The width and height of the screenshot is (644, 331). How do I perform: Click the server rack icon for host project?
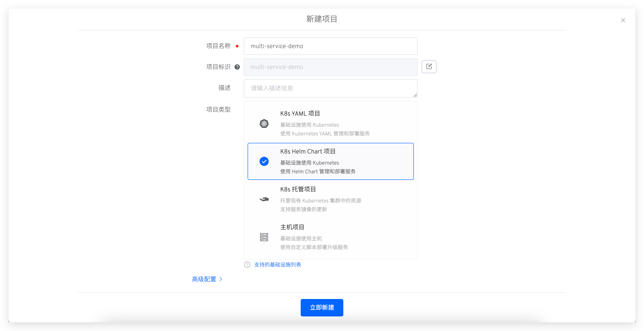pos(264,237)
